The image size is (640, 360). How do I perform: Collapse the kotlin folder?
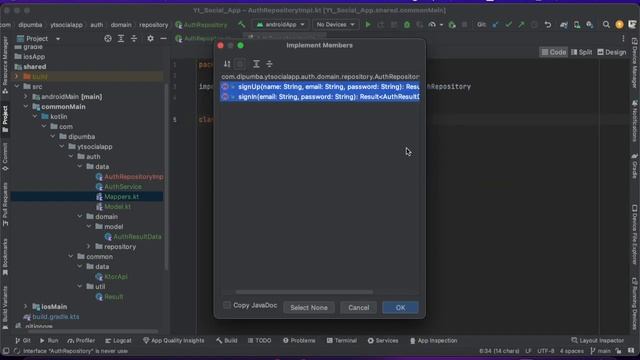35,117
